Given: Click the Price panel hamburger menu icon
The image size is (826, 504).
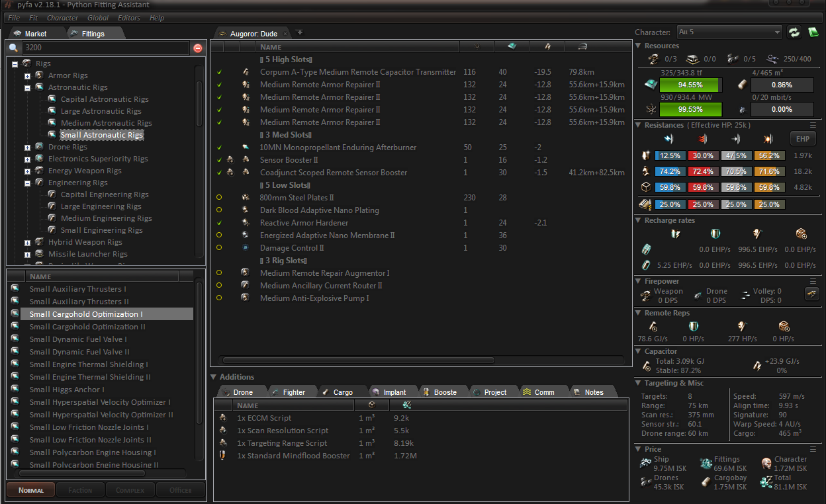Looking at the screenshot, I should click(x=813, y=449).
